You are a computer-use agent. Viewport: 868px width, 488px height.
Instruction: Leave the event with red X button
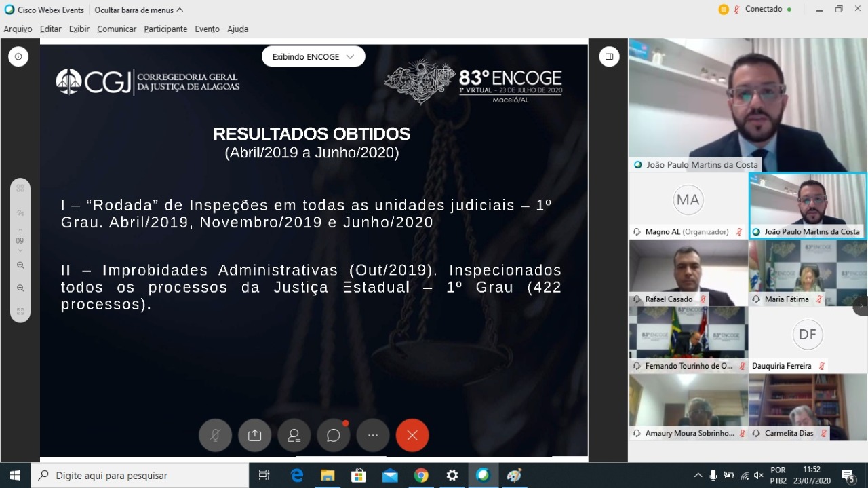point(412,436)
